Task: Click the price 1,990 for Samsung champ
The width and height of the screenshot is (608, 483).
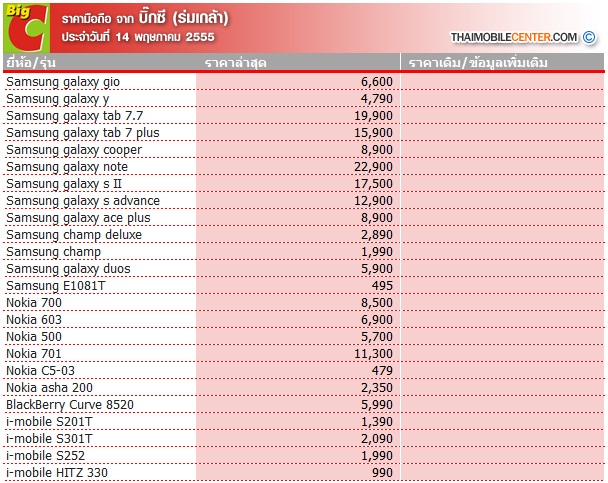Action: click(x=377, y=252)
